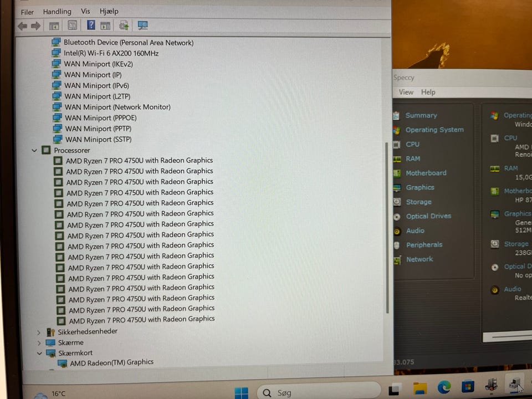This screenshot has height=399, width=532.
Task: Open File Explorer from the taskbar
Action: click(x=420, y=388)
